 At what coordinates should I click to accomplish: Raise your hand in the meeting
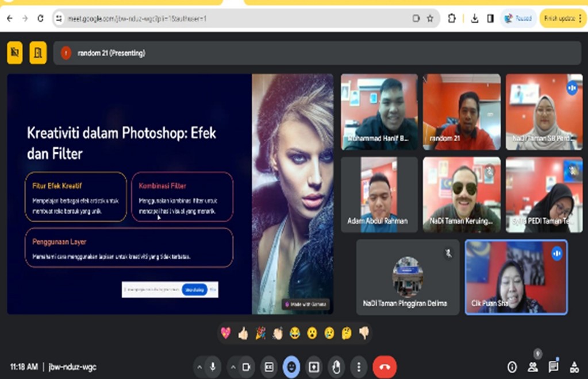pos(336,367)
